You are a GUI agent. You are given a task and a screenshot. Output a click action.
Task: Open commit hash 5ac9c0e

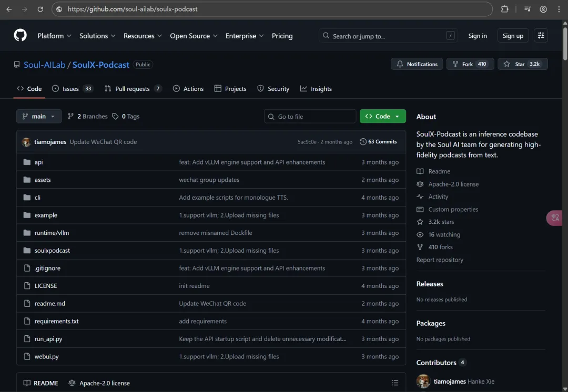(307, 142)
